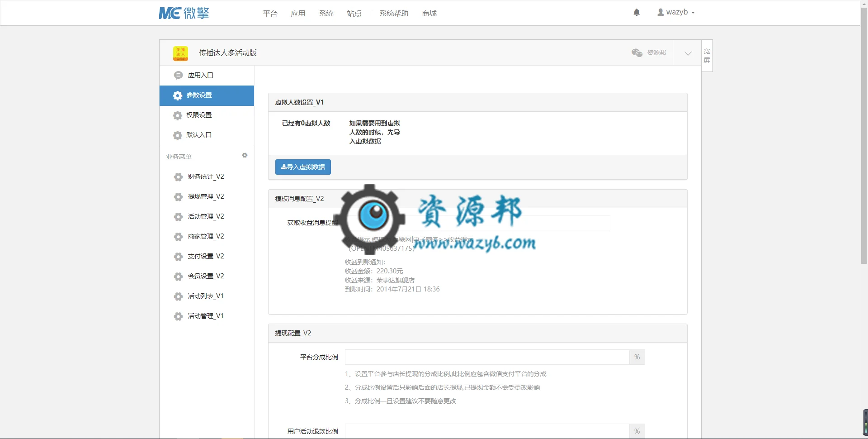Screen dimensions: 868x439
Task: Open the wazyb user dropdown
Action: click(676, 12)
